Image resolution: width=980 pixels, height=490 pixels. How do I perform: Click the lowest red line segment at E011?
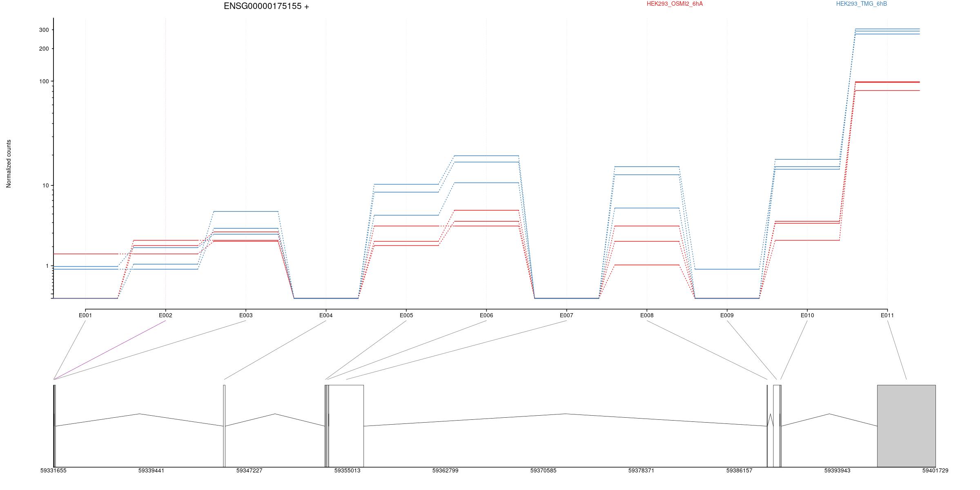pos(887,90)
